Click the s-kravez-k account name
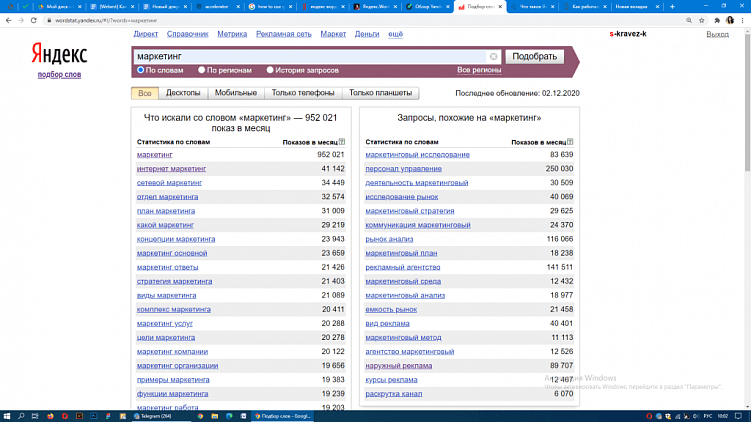The height and width of the screenshot is (422, 751). click(x=628, y=34)
